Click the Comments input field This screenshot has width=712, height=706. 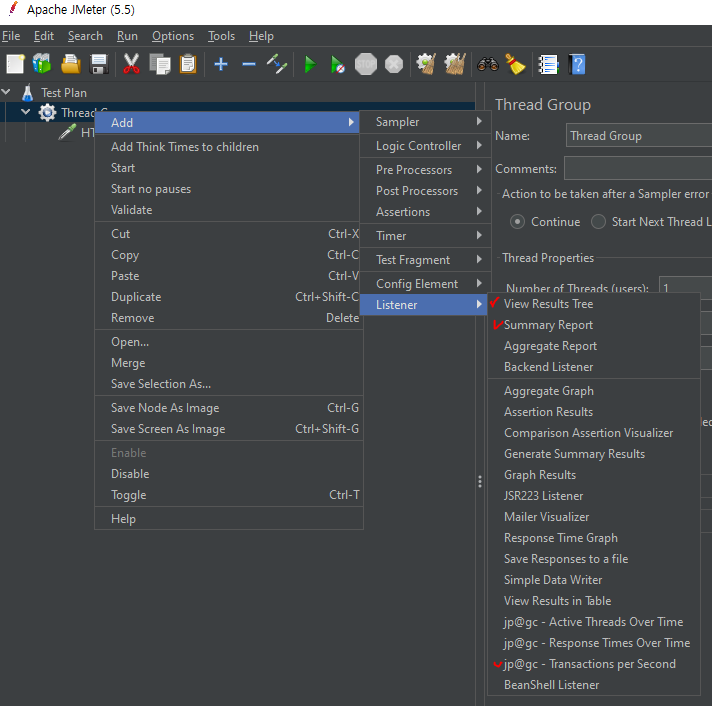[638, 168]
